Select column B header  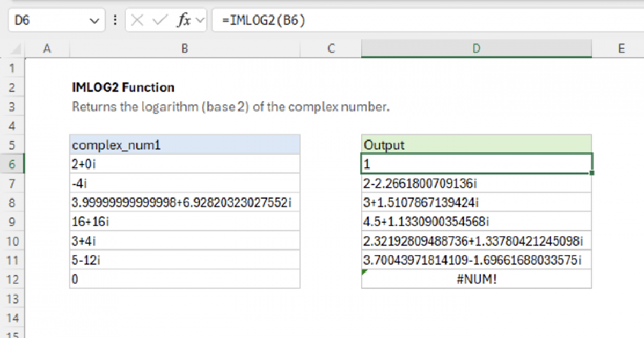tap(185, 49)
